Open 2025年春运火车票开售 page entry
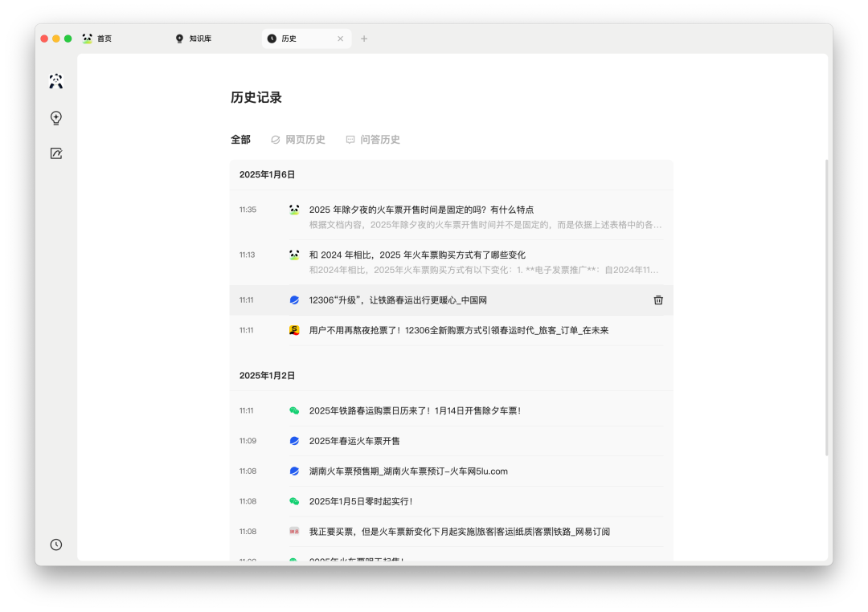The image size is (868, 612). pos(354,441)
